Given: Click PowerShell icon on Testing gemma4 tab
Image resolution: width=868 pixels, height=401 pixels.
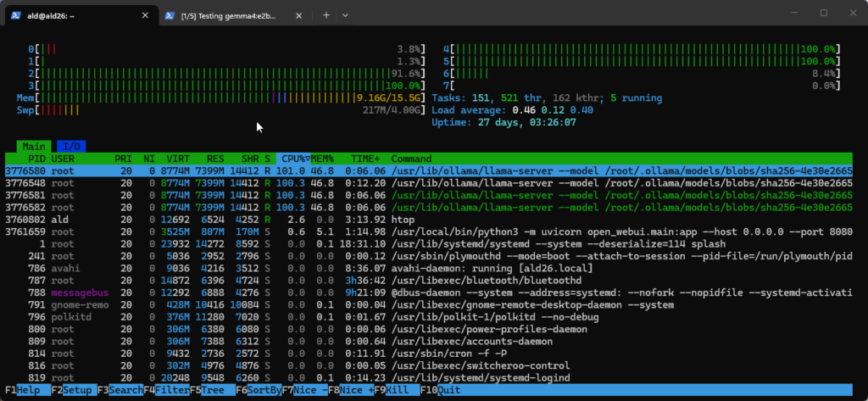Looking at the screenshot, I should coord(170,15).
